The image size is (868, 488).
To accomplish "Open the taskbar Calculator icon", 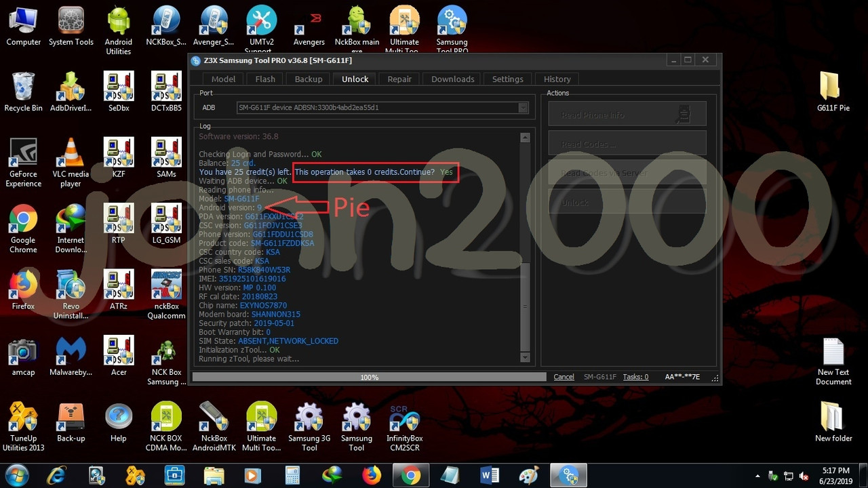I will click(292, 476).
